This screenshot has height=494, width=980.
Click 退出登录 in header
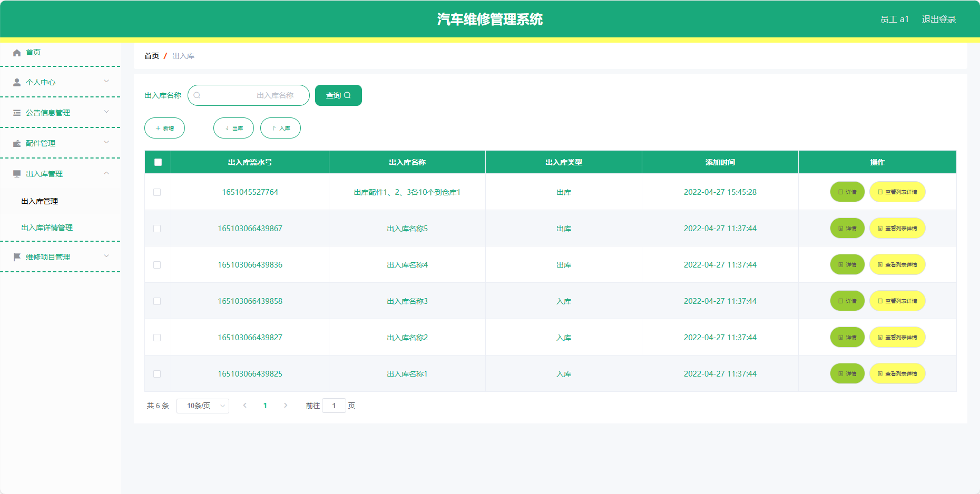click(x=938, y=19)
